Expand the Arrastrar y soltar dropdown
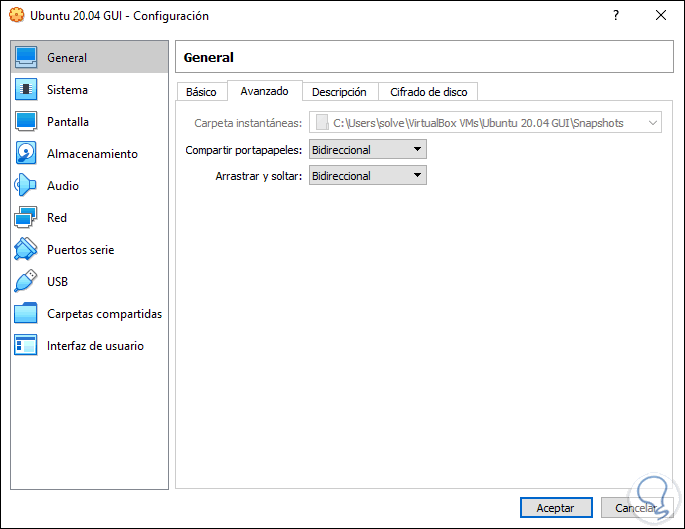Viewport: 685px width, 529px height. pyautogui.click(x=367, y=176)
